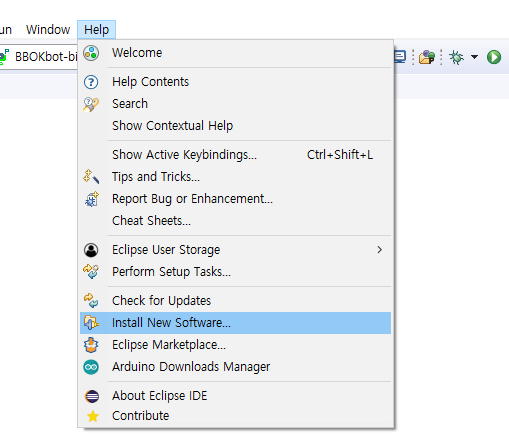Click the Tips and Tricks wand icon
The image size is (509, 443).
(91, 177)
